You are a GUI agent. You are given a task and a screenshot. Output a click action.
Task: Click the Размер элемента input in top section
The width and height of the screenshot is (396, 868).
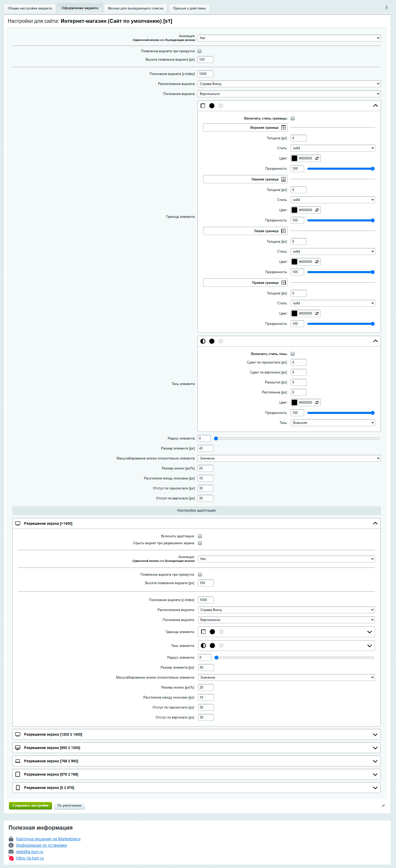[x=205, y=448]
